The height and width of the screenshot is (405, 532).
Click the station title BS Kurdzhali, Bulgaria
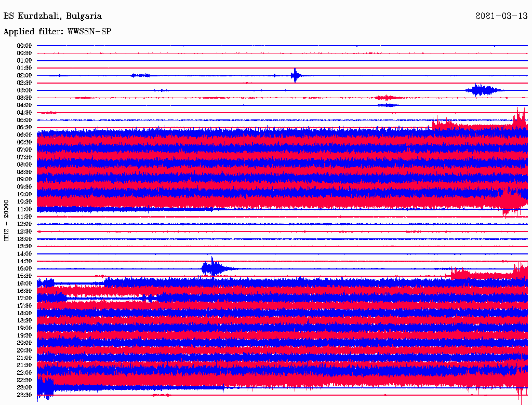52,16
